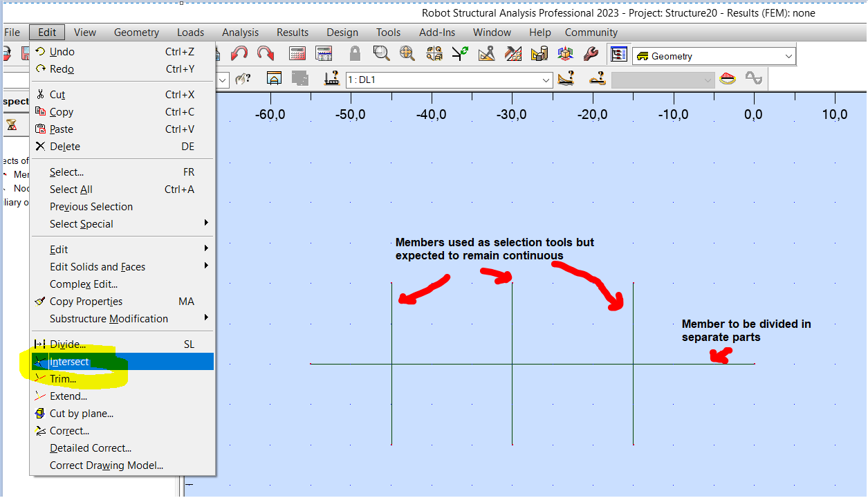The width and height of the screenshot is (868, 498).
Task: Open Display settings with the screen icon
Action: (618, 54)
